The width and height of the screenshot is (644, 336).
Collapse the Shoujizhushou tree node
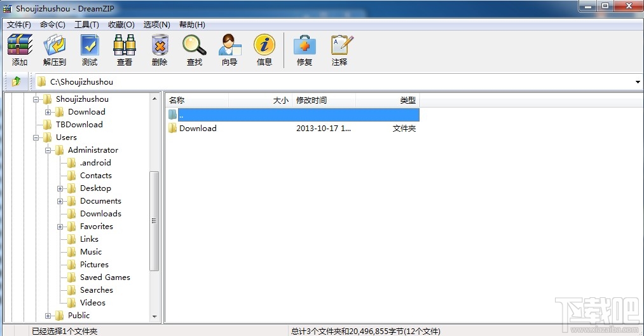coord(36,99)
